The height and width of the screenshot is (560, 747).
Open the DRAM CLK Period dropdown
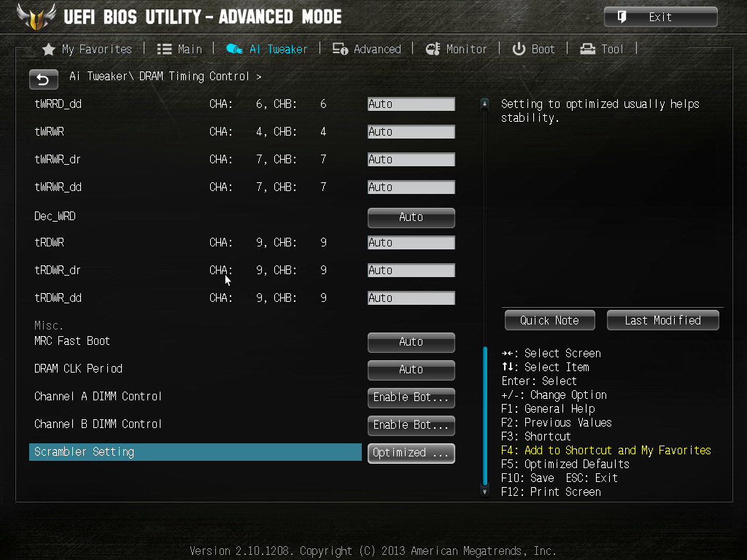click(x=411, y=370)
